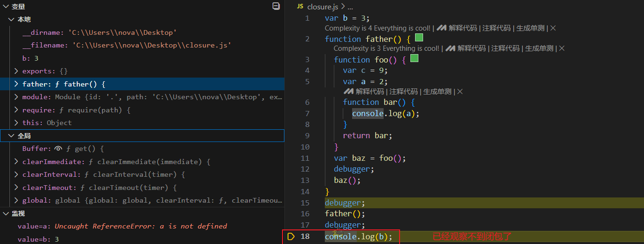The height and width of the screenshot is (244, 644).
Task: Expand clearInterval in globals
Action: pos(16,174)
